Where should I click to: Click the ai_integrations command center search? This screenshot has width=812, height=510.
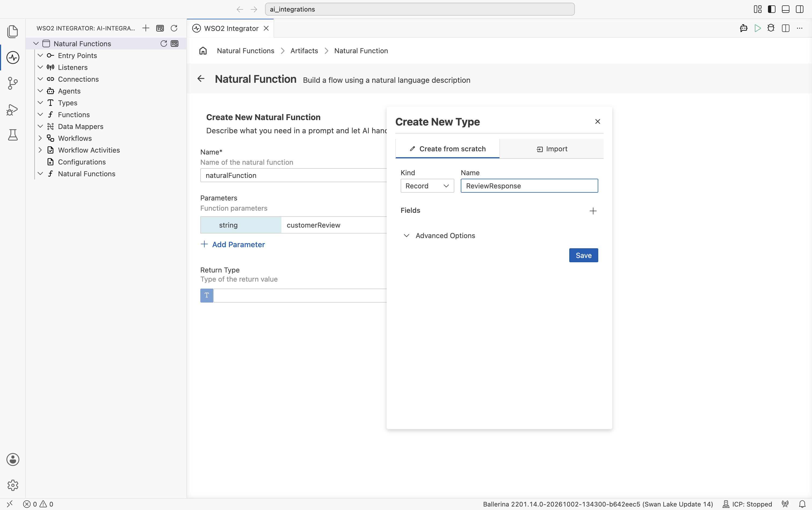420,9
